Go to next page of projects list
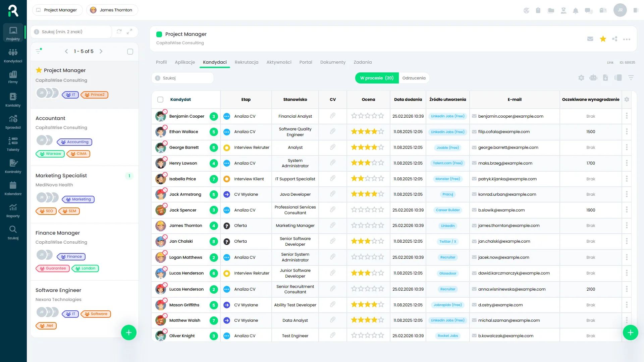Image resolution: width=644 pixels, height=362 pixels. tap(101, 51)
